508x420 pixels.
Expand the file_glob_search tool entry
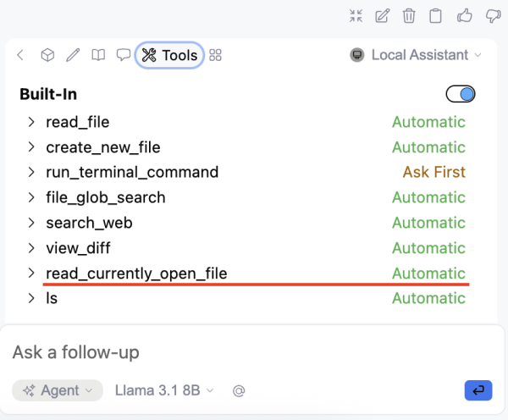pyautogui.click(x=31, y=197)
